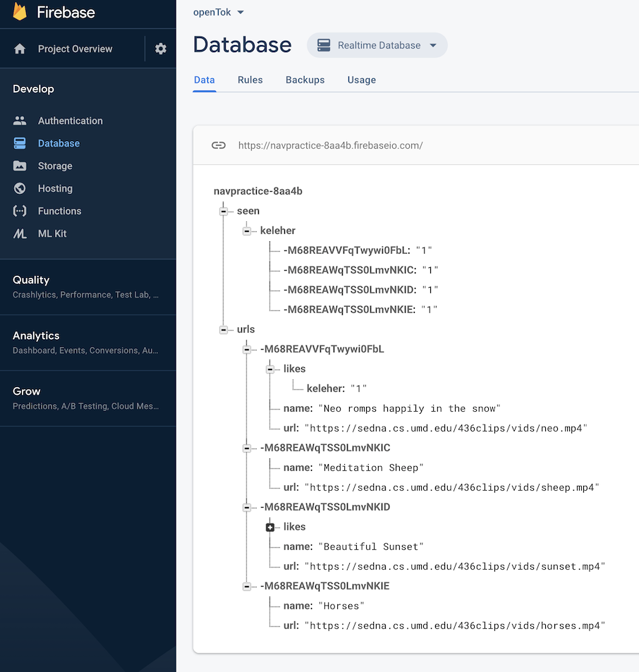Collapse likes under -M68REAVVFqTwywi0FbL
The image size is (639, 672).
pyautogui.click(x=270, y=369)
